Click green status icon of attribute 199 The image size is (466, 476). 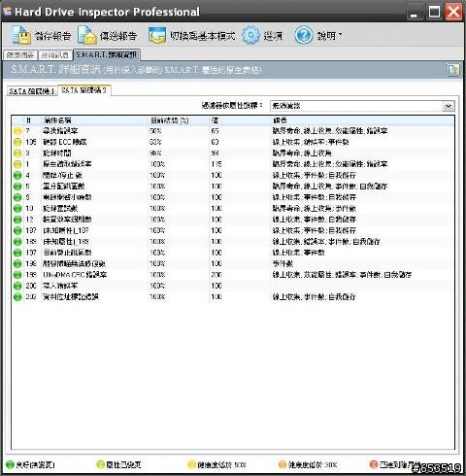17,275
